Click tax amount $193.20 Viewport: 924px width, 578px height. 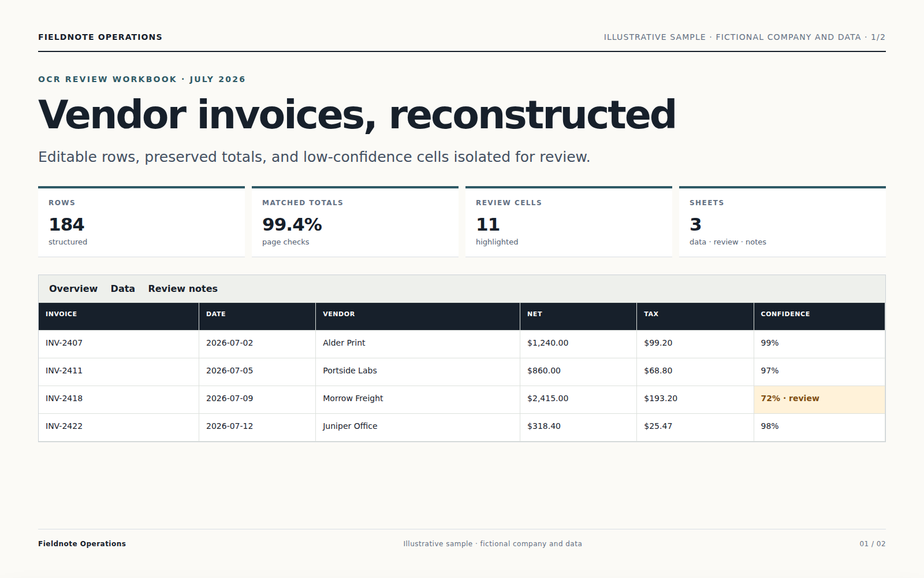pyautogui.click(x=695, y=399)
